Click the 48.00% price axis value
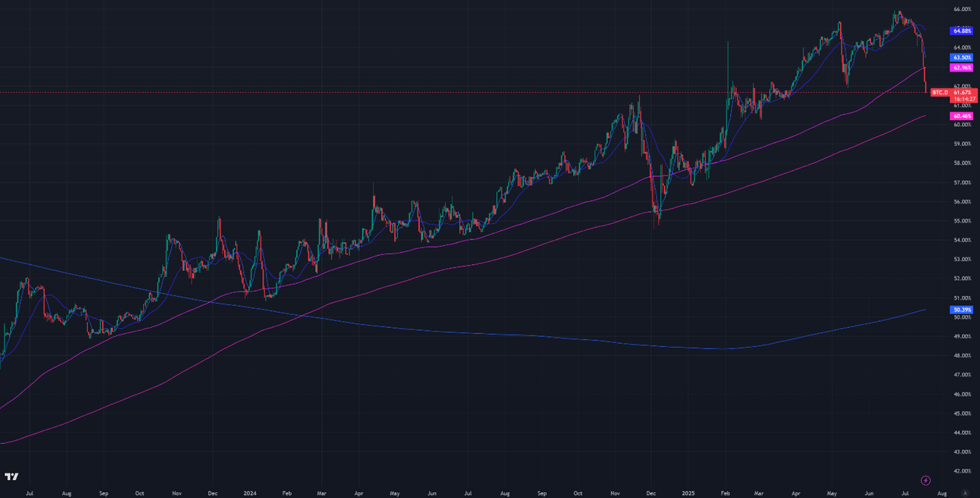980x498 pixels. pos(962,355)
